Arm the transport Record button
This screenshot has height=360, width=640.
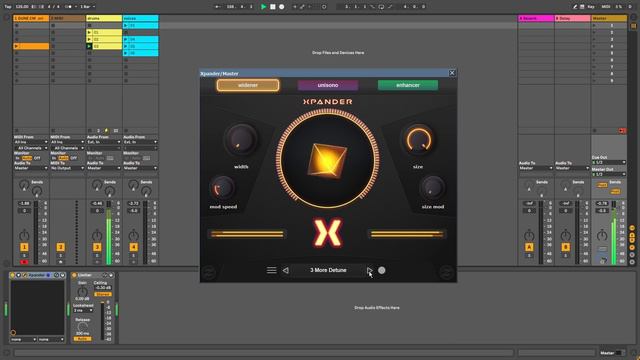(282, 7)
